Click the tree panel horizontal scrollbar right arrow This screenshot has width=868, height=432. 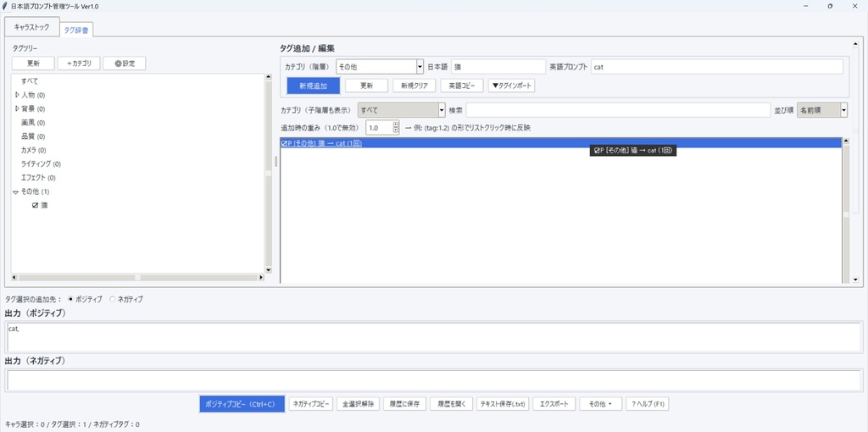[x=261, y=277]
